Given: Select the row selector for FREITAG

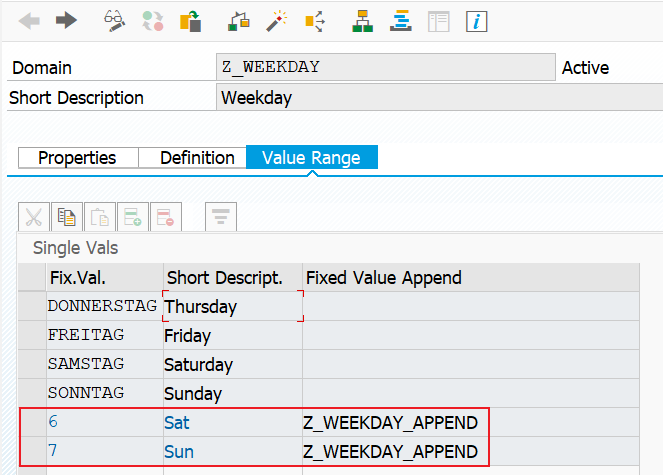Looking at the screenshot, I should (32, 335).
